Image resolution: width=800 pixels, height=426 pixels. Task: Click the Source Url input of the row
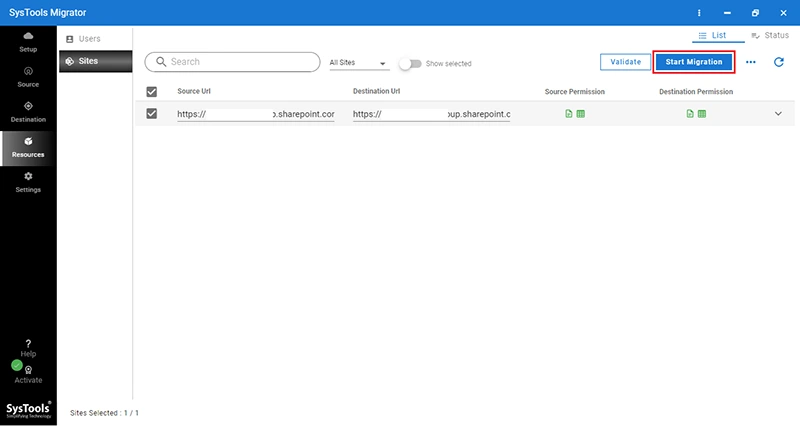pos(256,114)
